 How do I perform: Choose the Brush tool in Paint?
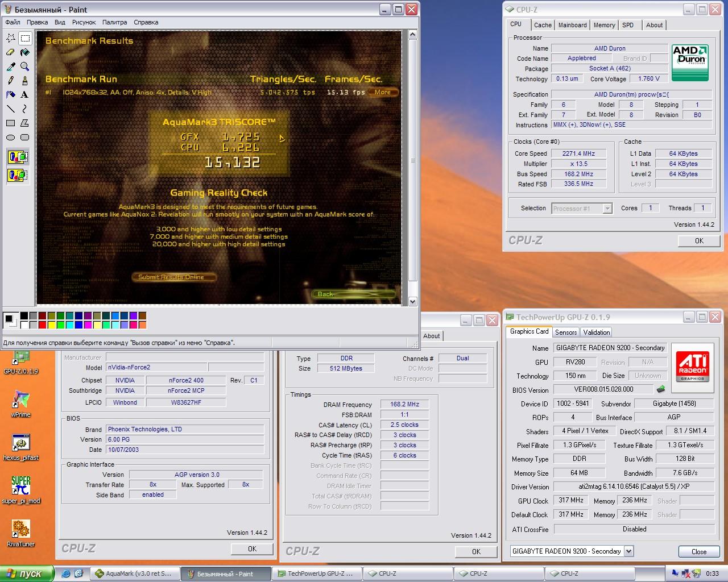point(25,81)
